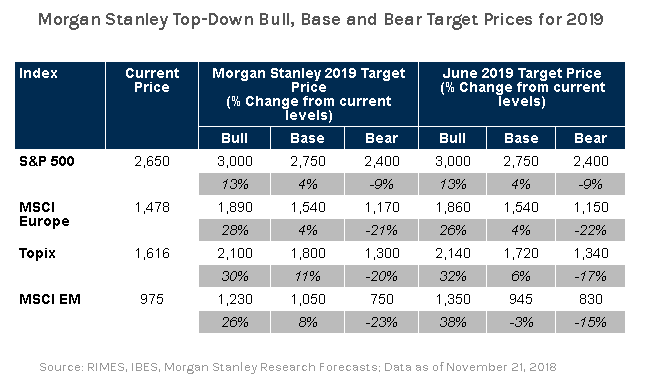Select Topix June bear target 1,340
The width and height of the screenshot is (660, 386).
(x=591, y=253)
